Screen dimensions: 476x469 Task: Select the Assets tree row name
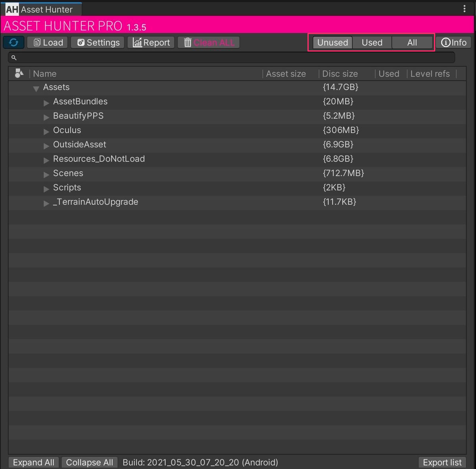(x=56, y=87)
